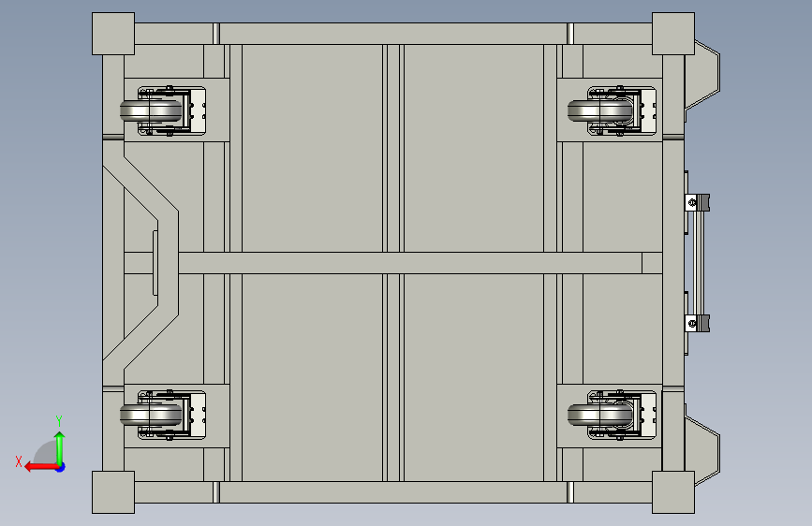Select the upper-left square corner post

click(113, 34)
